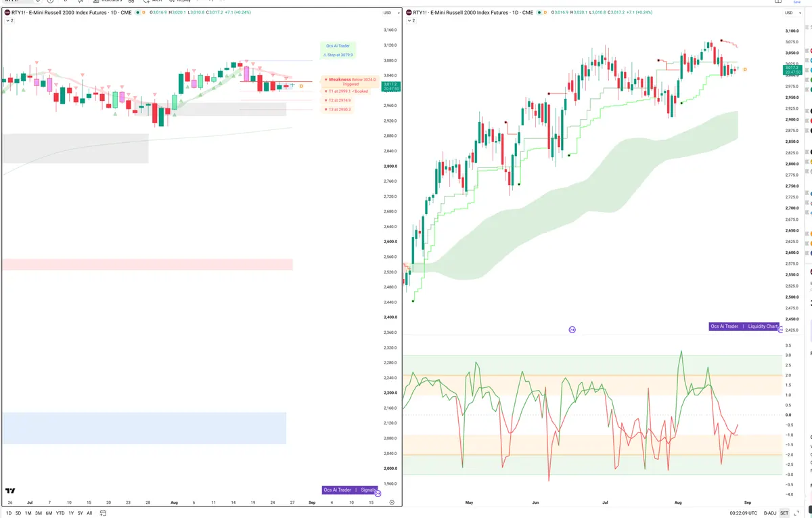Open timezone menu showing 00:22:09 UTC

743,513
